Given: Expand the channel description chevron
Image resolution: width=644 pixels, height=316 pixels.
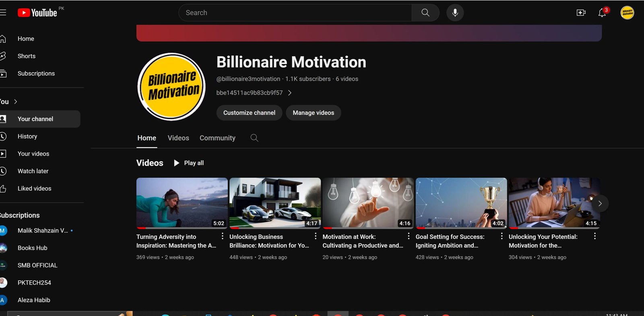Looking at the screenshot, I should click(x=289, y=93).
